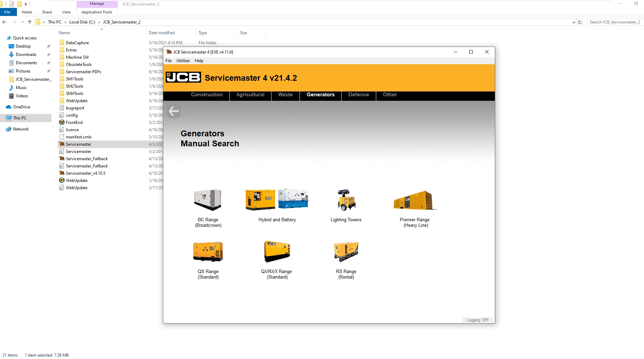Image resolution: width=644 pixels, height=359 pixels.
Task: Select the Generators tab
Action: [320, 95]
